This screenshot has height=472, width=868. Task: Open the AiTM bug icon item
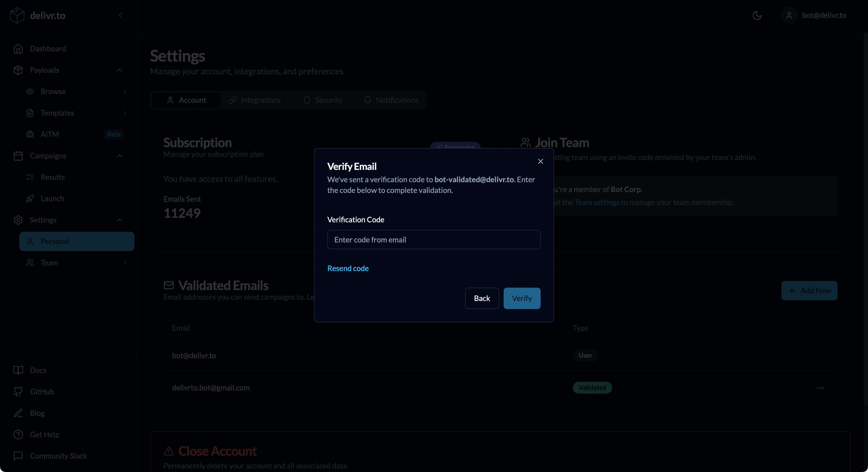30,134
